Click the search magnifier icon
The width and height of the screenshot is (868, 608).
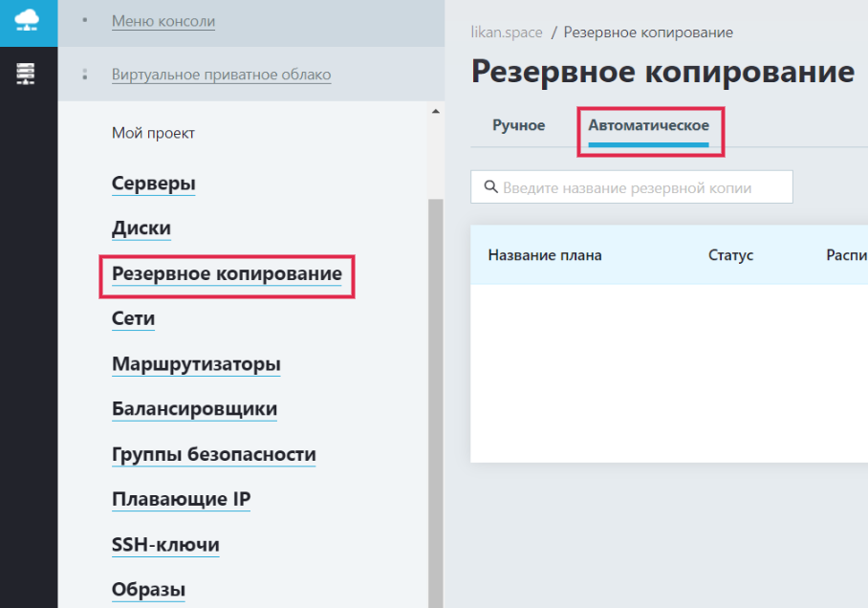(490, 186)
